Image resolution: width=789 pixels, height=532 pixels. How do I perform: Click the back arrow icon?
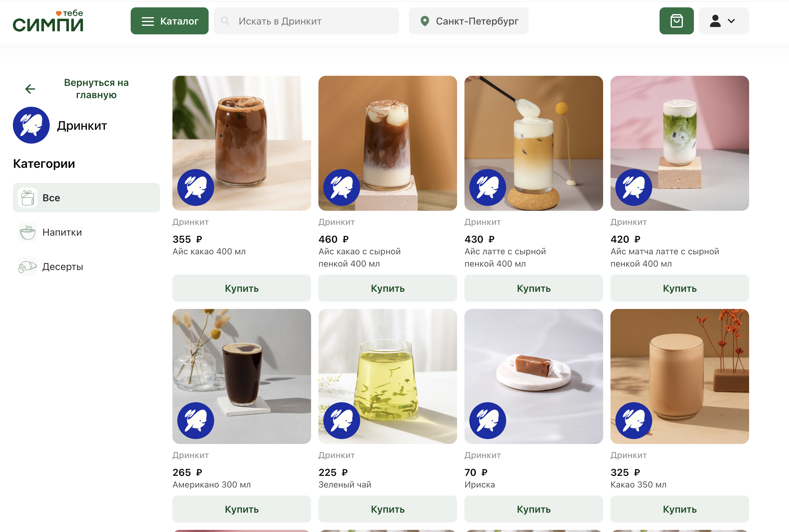click(x=30, y=89)
